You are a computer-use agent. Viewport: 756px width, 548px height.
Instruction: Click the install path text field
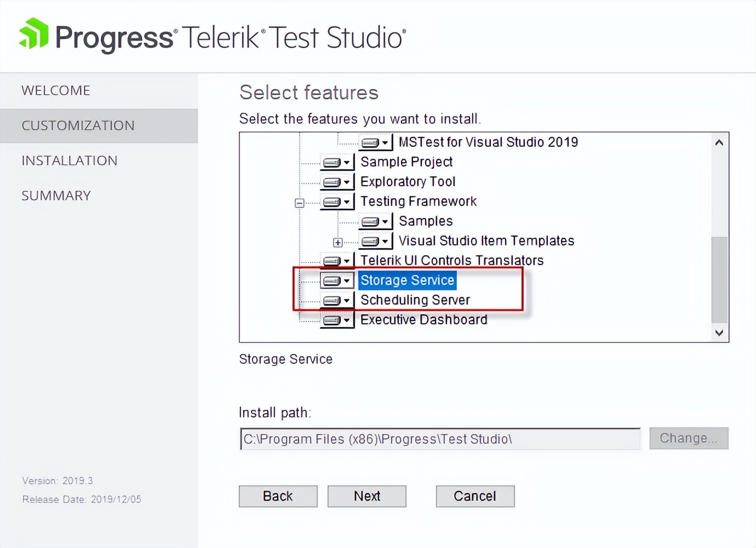coord(438,438)
